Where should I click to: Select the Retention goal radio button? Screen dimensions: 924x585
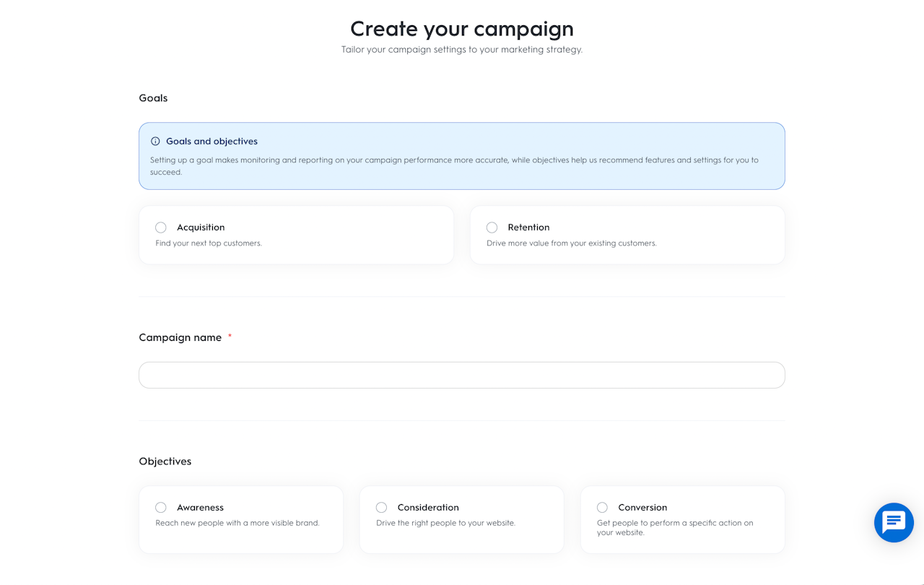(492, 227)
